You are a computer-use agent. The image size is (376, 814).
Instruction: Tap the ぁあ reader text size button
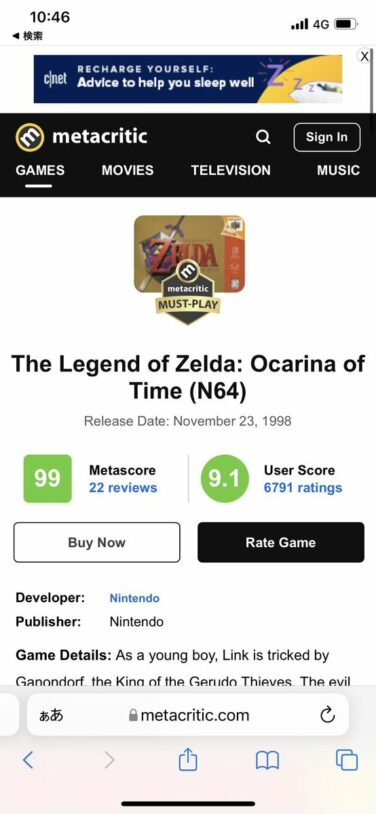(x=51, y=715)
